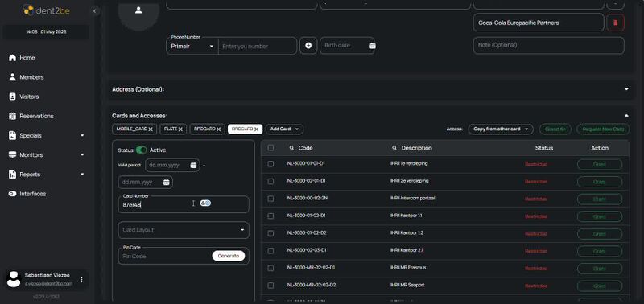Remove the MOBILE_CARD tab with its X
Screen dimensions: 644x304
(x=151, y=129)
